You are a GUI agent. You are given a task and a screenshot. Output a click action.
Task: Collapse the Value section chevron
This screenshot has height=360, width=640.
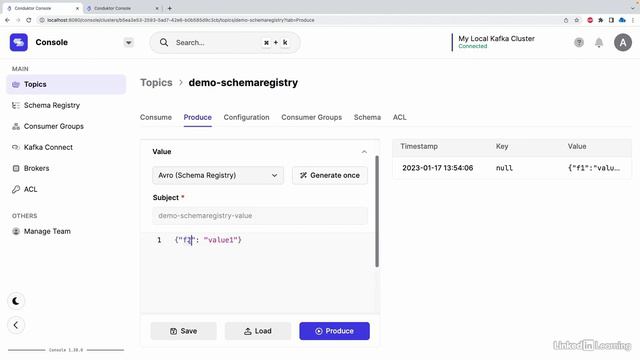point(364,152)
